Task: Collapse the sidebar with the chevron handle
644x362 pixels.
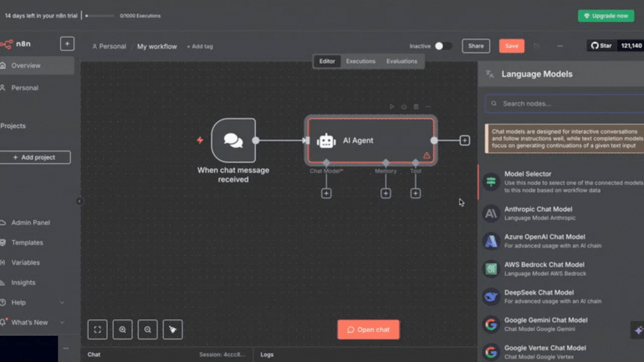Action: click(x=79, y=201)
